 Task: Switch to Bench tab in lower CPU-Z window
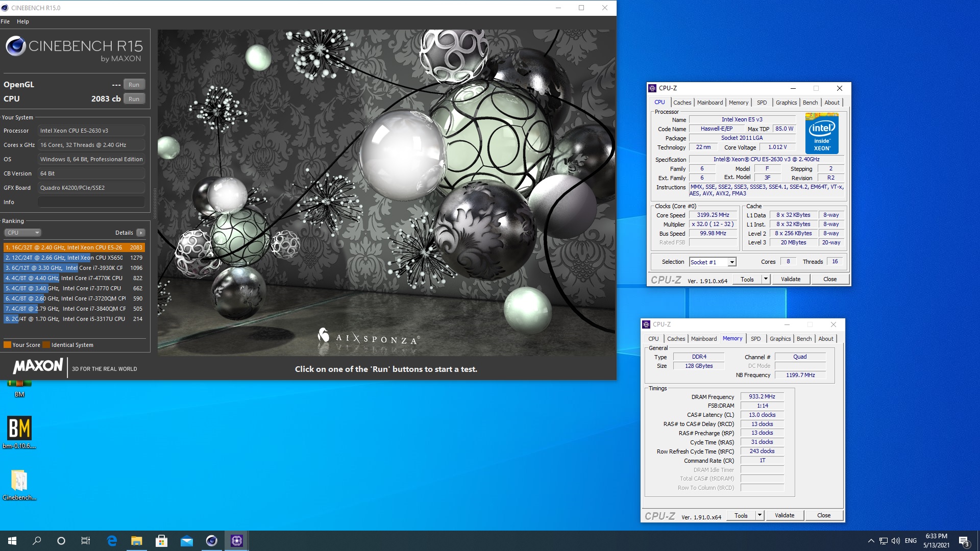(x=804, y=339)
